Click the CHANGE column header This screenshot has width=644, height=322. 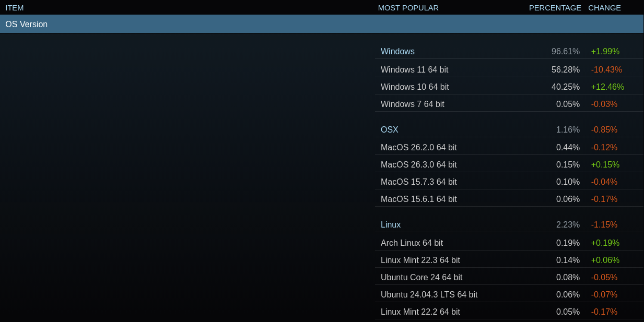[x=604, y=7]
